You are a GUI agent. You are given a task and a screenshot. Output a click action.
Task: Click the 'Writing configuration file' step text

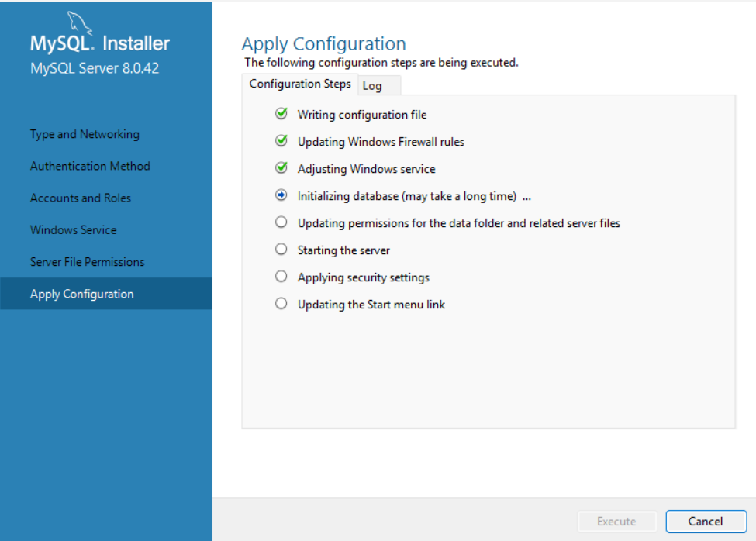coord(362,115)
